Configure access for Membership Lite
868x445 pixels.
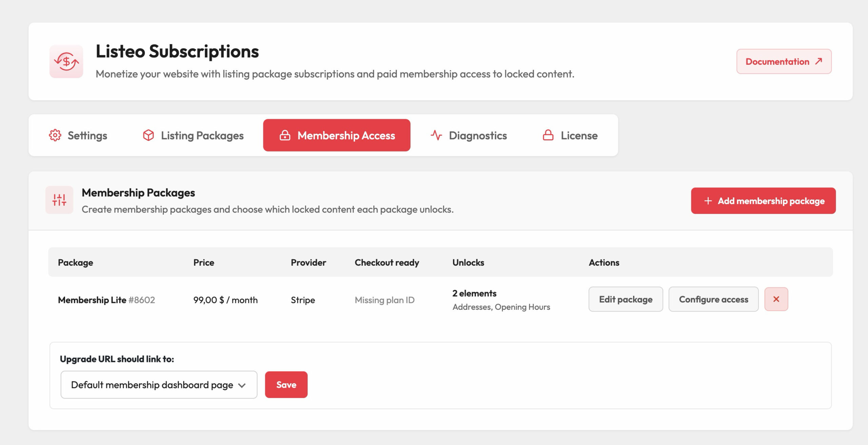coord(713,299)
